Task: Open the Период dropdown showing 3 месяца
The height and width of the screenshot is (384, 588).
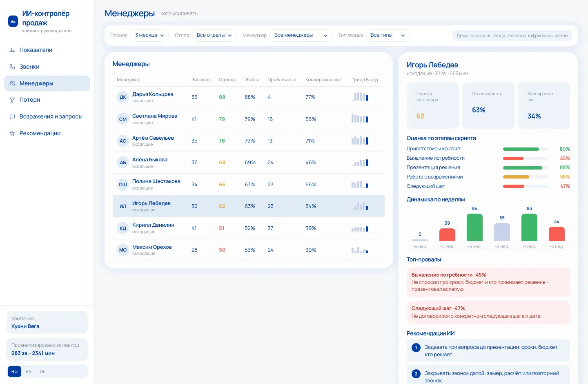Action: [x=149, y=36]
